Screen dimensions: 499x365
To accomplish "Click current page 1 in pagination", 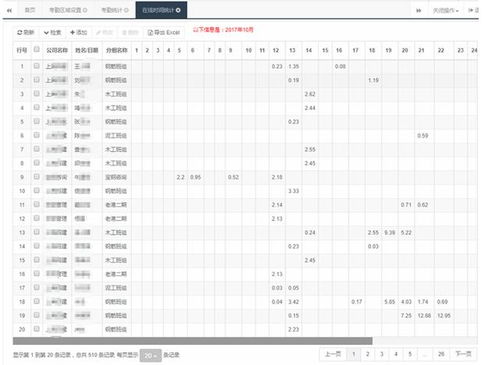I will coord(354,354).
